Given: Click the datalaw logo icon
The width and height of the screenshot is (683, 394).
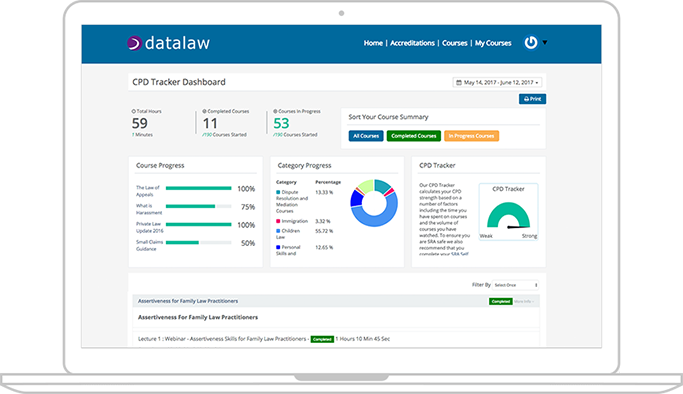Looking at the screenshot, I should tap(135, 43).
